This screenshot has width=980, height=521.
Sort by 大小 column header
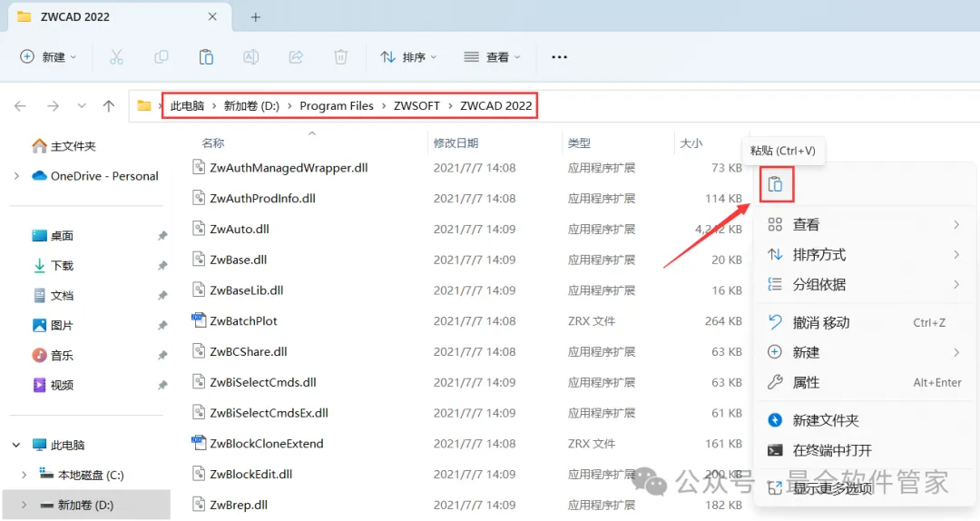coord(691,143)
